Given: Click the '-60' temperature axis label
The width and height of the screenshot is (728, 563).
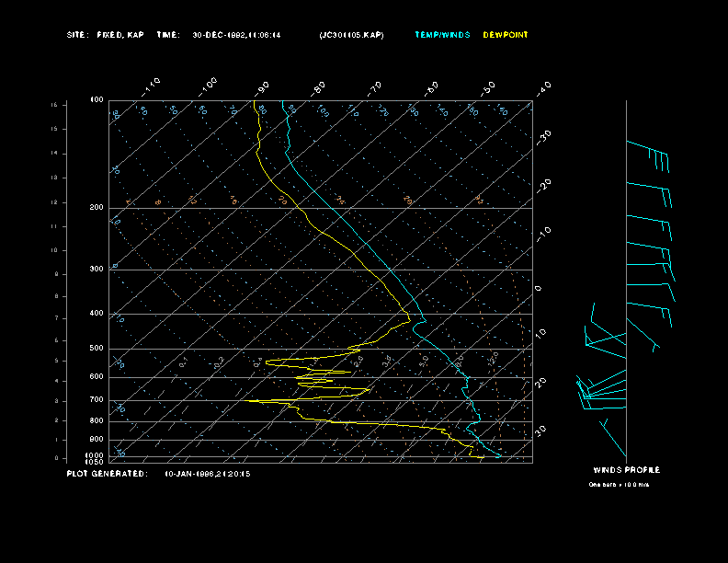Looking at the screenshot, I should point(432,88).
